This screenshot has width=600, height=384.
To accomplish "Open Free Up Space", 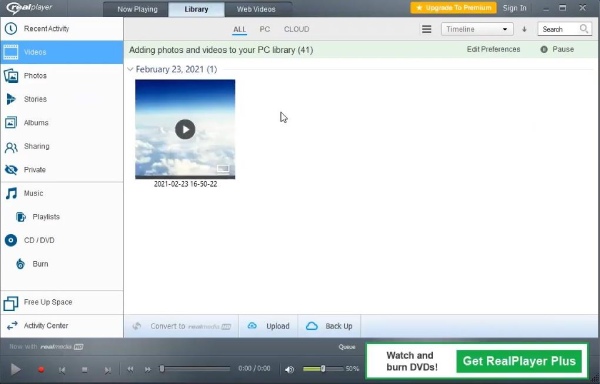I will (x=62, y=303).
